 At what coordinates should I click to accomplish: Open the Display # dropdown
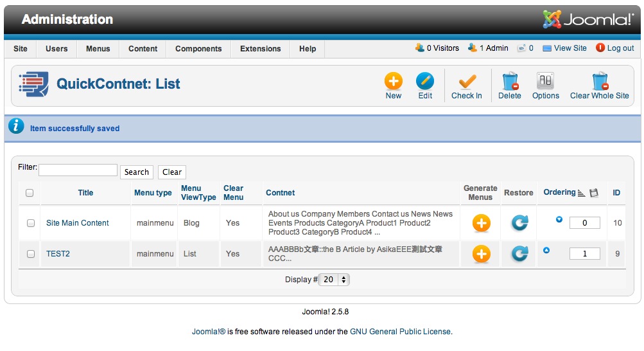pos(334,280)
